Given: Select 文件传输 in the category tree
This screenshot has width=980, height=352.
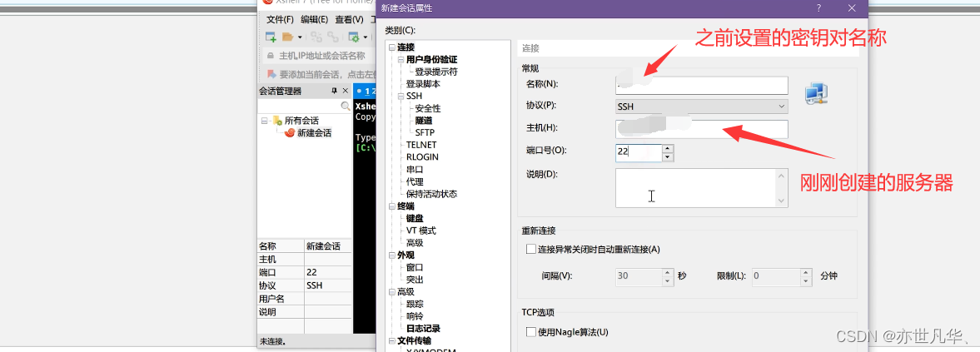Looking at the screenshot, I should pos(415,341).
